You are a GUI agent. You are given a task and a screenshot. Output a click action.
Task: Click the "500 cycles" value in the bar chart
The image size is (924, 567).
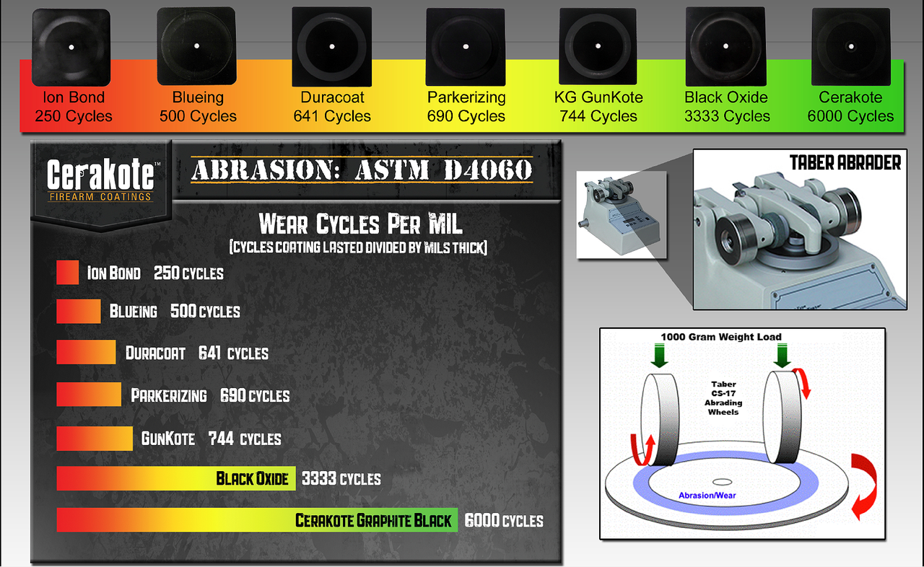pos(205,312)
